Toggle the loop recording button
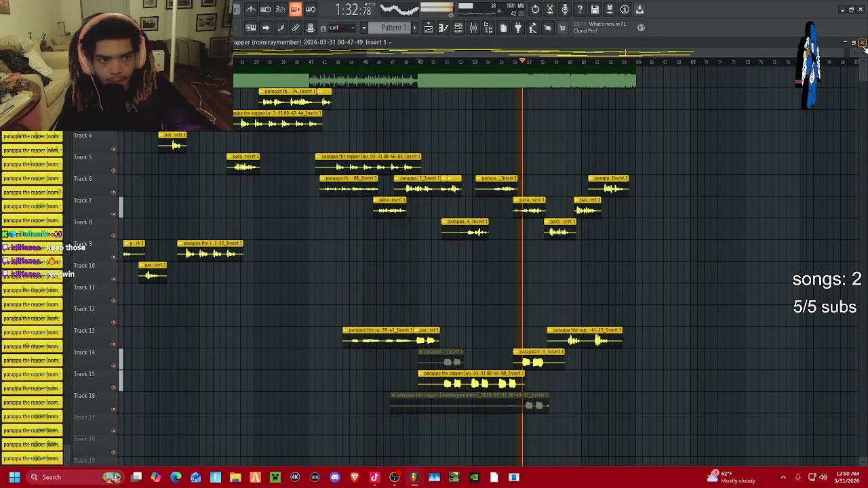 (311, 9)
